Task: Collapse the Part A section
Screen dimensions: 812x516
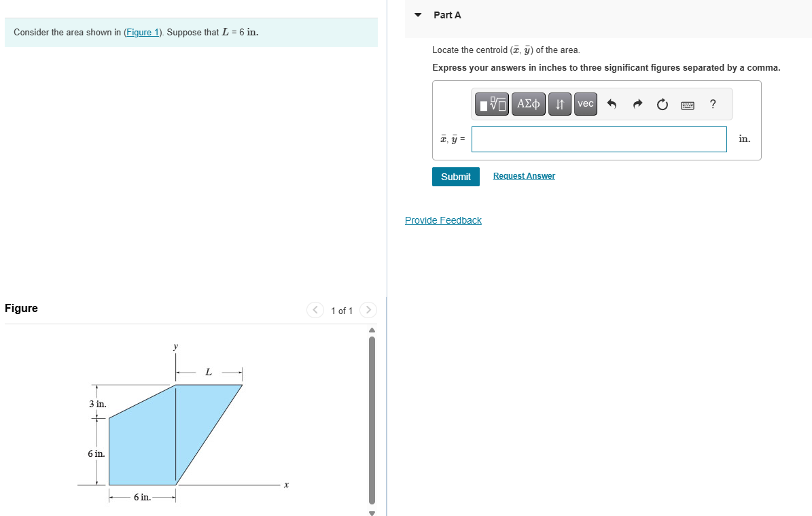Action: coord(418,14)
